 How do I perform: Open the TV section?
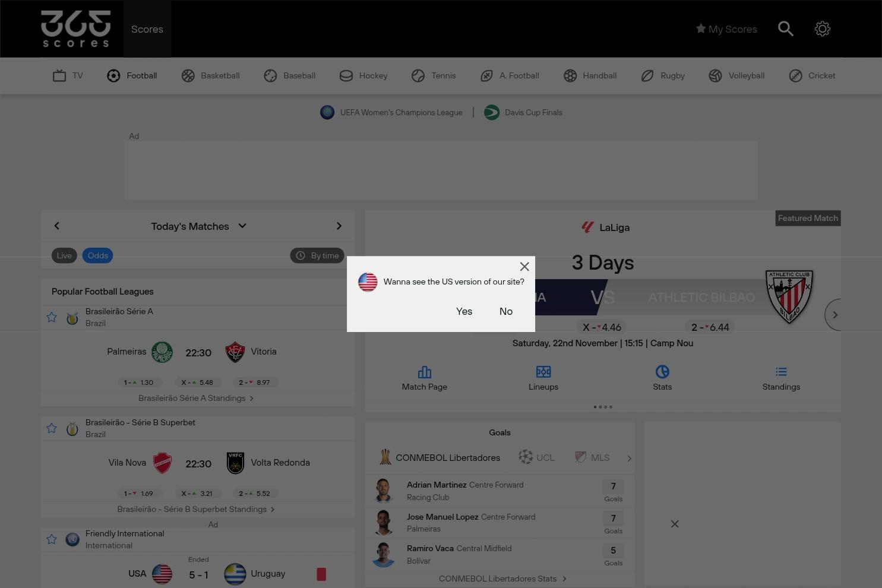point(68,75)
